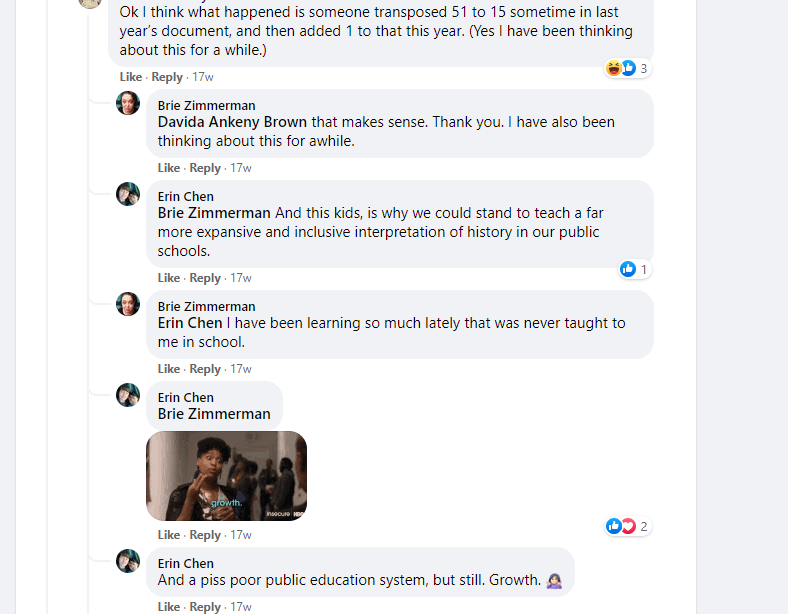Like Erin Chen's comment about public schools

point(168,278)
